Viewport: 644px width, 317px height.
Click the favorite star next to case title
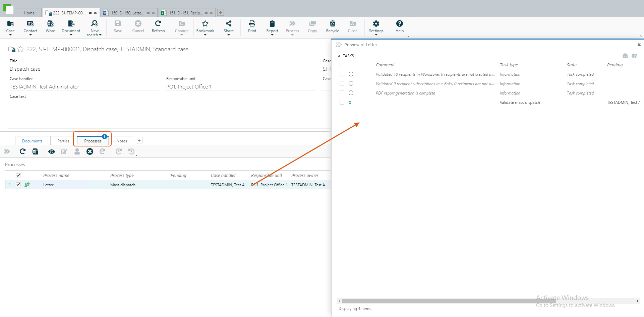coord(20,49)
